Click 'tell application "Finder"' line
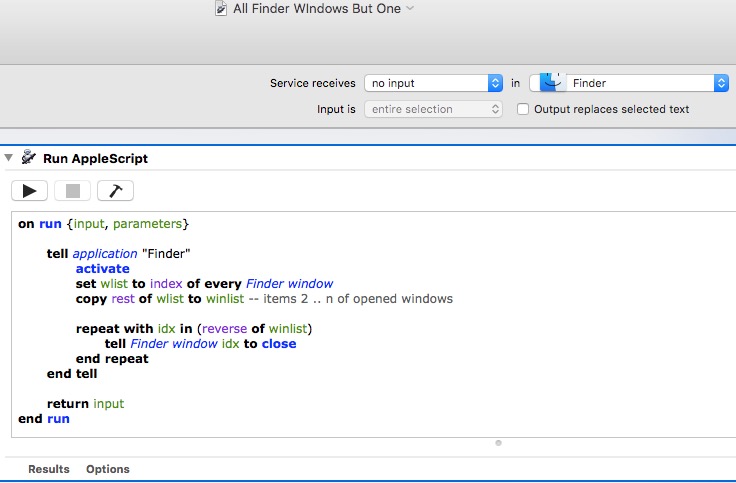The image size is (736, 483). pyautogui.click(x=118, y=254)
